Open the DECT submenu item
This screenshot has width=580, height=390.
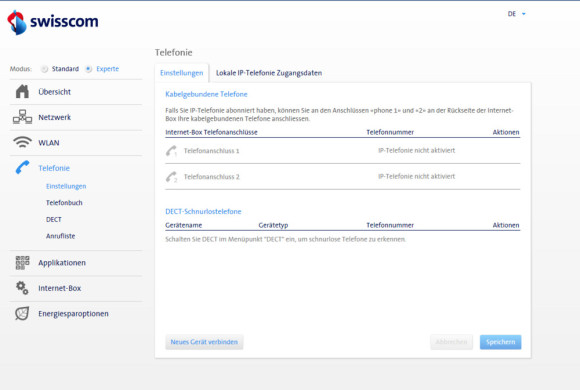point(54,219)
